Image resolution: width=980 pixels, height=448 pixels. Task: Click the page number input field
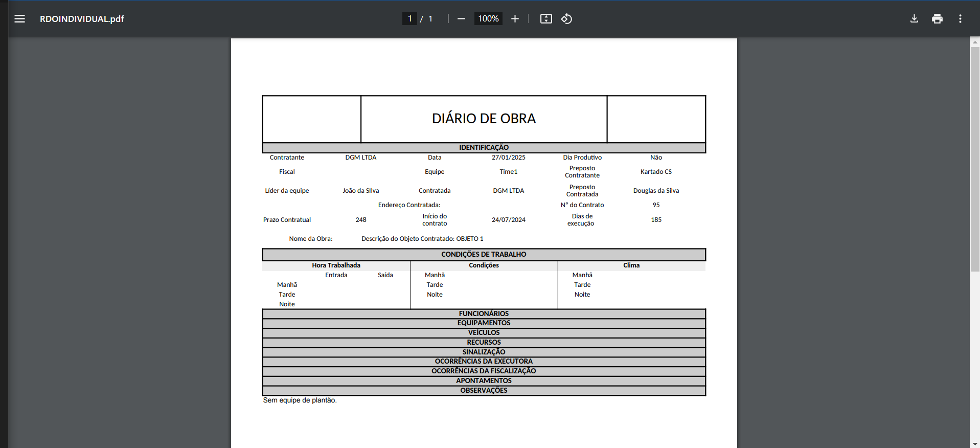409,19
